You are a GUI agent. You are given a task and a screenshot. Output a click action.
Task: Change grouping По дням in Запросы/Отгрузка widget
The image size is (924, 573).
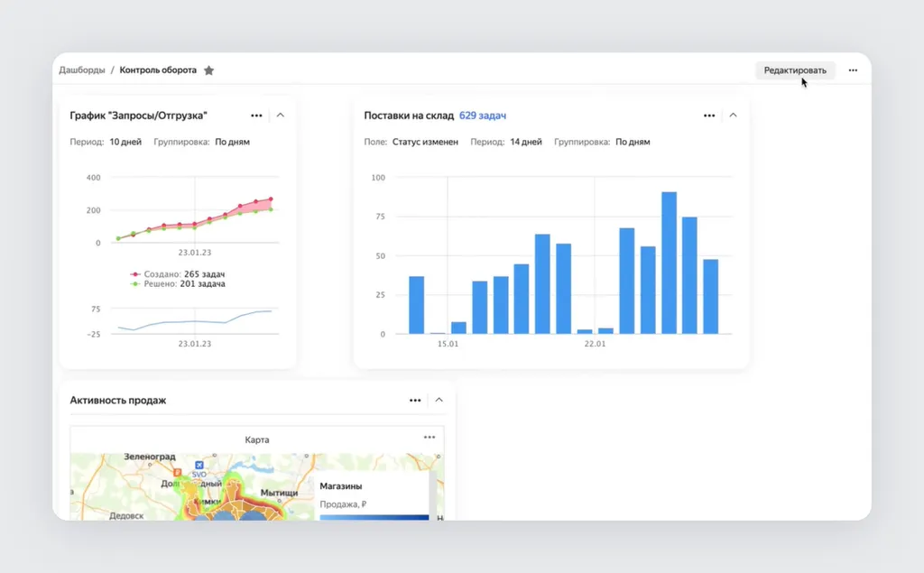coord(232,142)
